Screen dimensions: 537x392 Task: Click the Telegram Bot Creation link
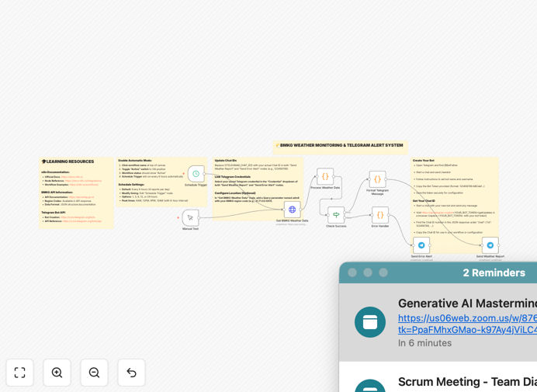point(78,217)
